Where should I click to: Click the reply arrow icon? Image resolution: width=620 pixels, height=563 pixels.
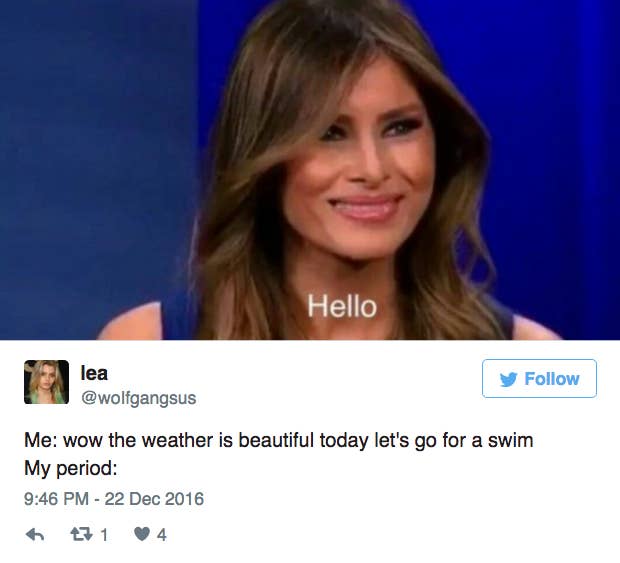coord(35,535)
